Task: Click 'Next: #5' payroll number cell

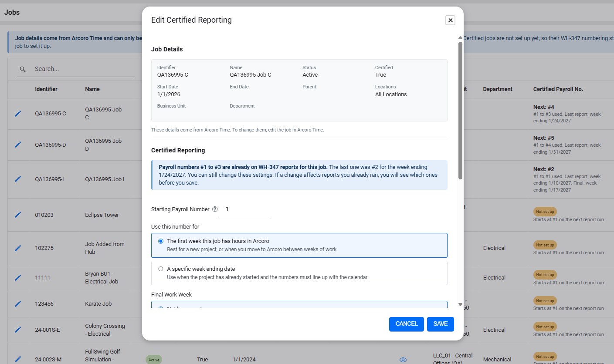Action: coord(543,138)
